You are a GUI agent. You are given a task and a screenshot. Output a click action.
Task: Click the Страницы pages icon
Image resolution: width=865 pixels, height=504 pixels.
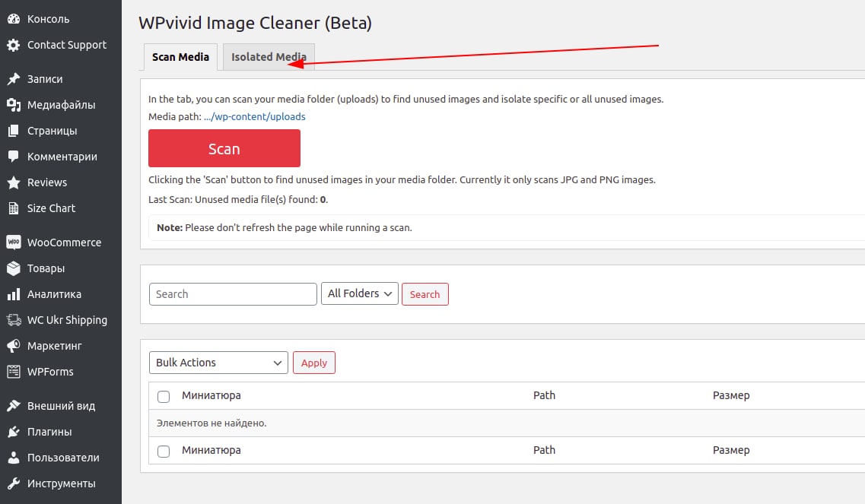click(x=14, y=131)
